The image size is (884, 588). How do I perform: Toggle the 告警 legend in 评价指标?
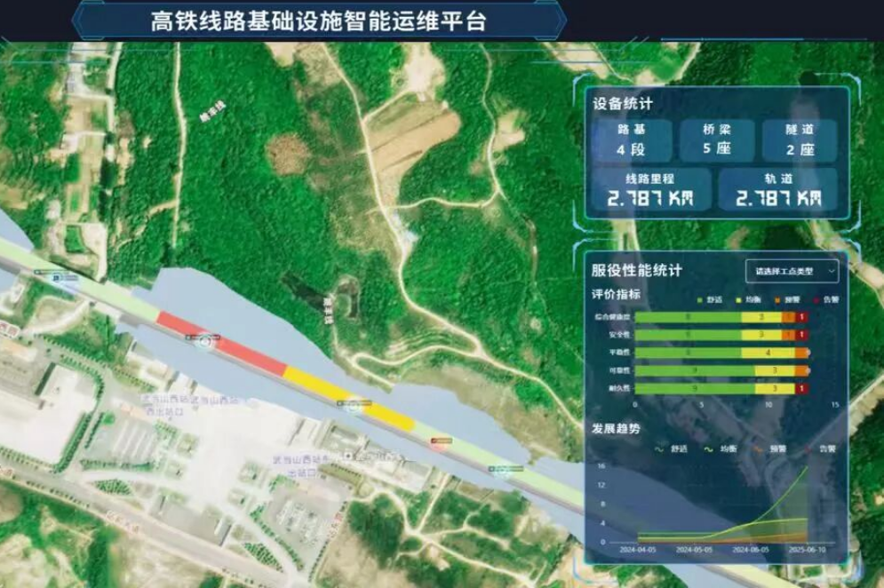pos(826,299)
